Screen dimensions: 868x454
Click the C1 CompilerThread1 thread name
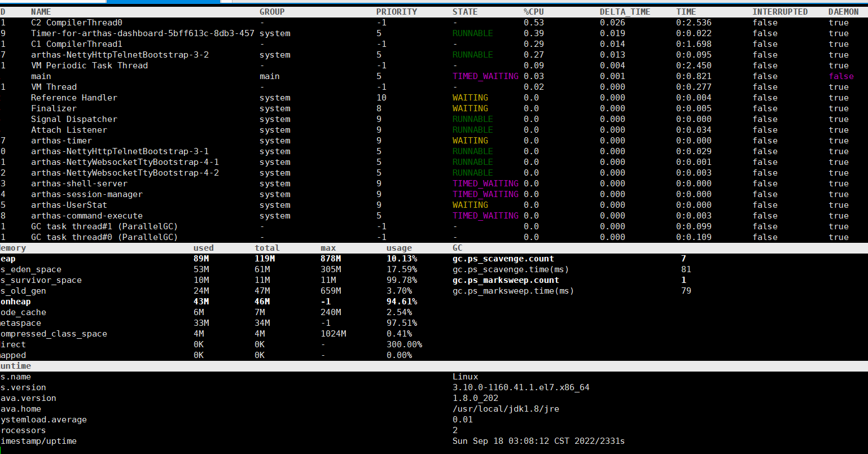tap(77, 44)
